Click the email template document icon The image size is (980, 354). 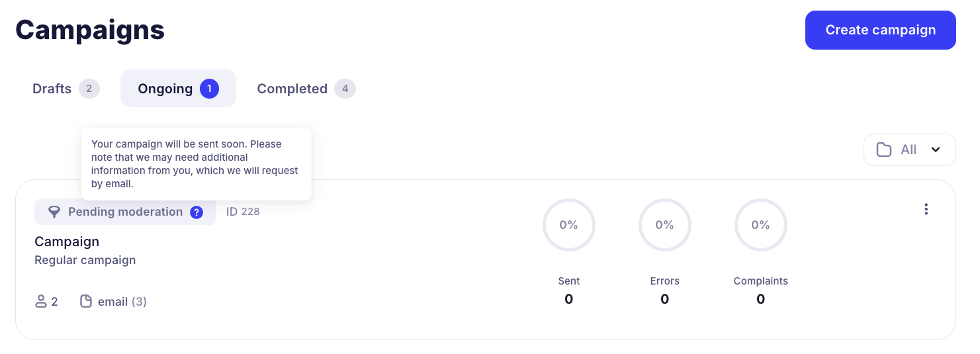click(86, 302)
